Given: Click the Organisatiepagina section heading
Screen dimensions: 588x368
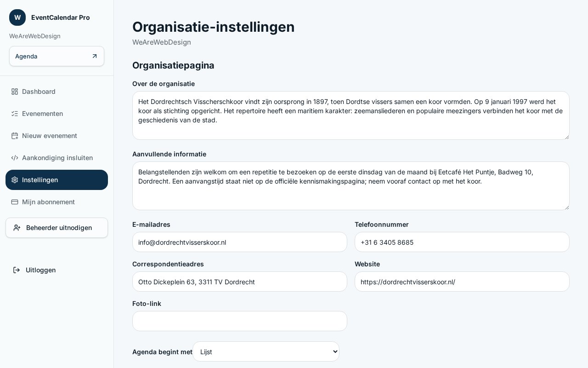Looking at the screenshot, I should coord(173,65).
